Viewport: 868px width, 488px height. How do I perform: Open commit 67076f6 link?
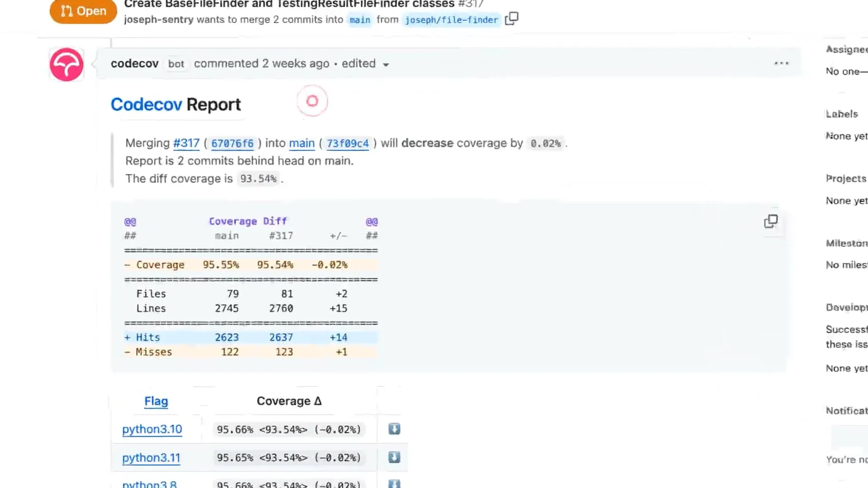click(x=232, y=144)
